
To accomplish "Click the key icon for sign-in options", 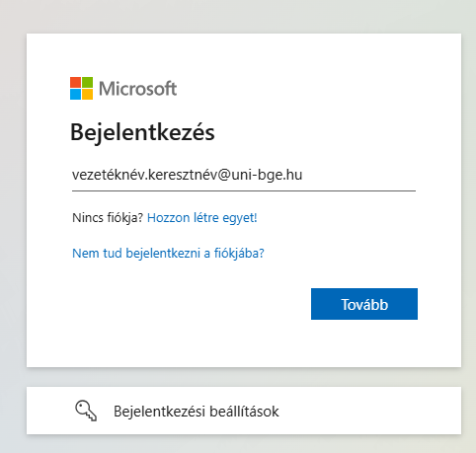I will (86, 411).
